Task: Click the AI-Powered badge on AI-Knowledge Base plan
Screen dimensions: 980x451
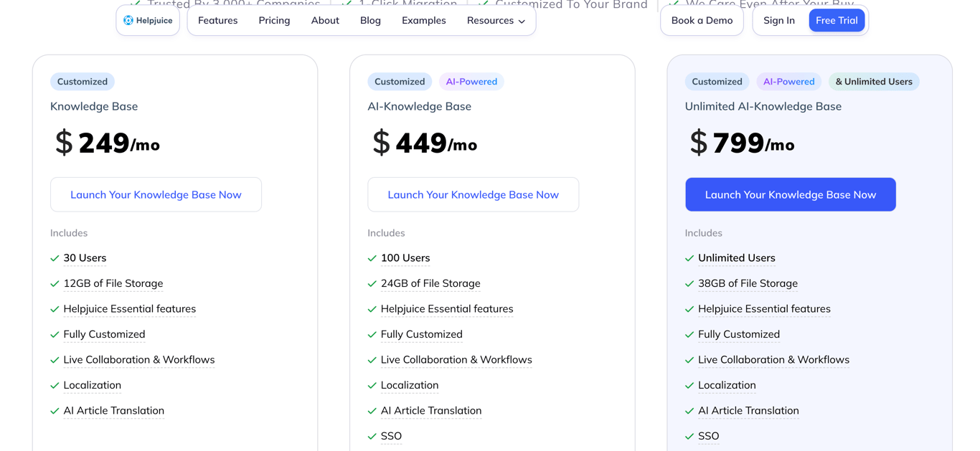Action: 471,82
